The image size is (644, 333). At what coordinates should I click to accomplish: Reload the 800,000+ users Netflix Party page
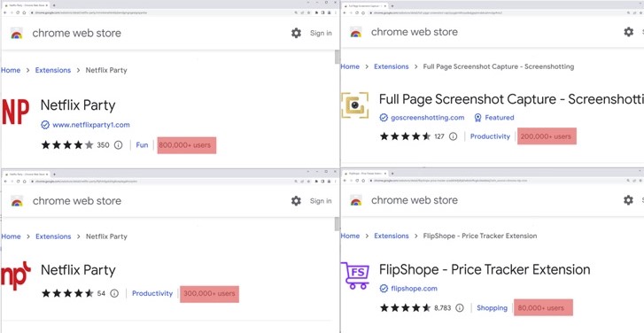(x=19, y=12)
